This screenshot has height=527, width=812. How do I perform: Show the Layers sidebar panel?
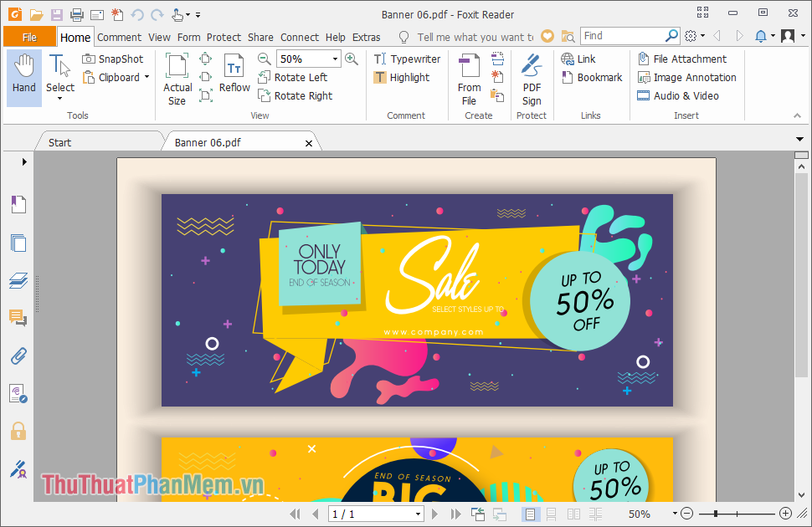18,280
